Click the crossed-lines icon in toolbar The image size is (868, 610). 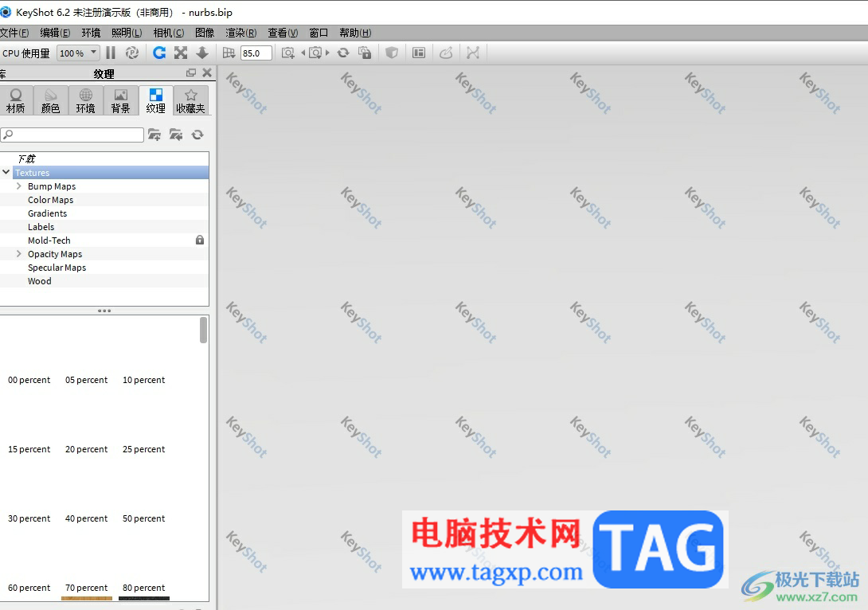(x=473, y=53)
